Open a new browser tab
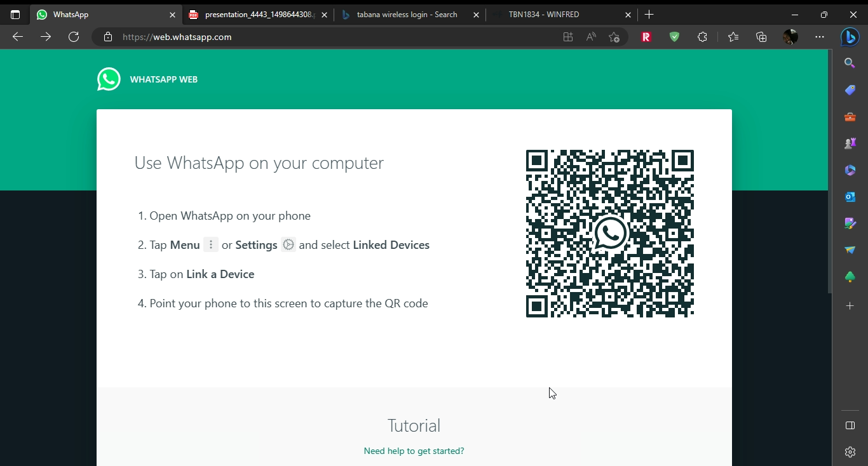The height and width of the screenshot is (466, 868). (649, 15)
